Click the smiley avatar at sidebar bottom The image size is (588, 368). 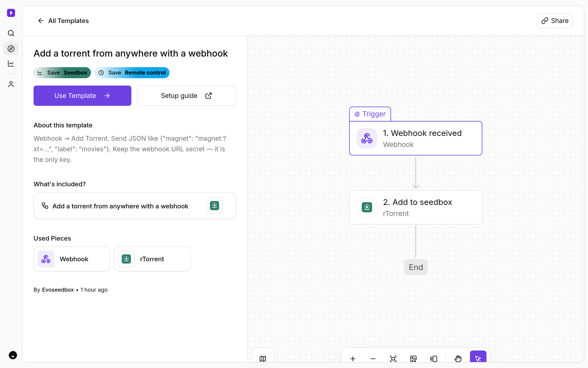[13, 355]
